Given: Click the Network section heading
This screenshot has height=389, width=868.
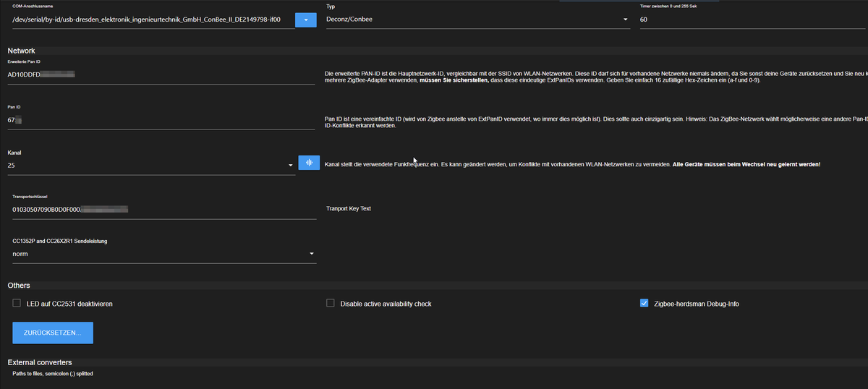Looking at the screenshot, I should coord(22,51).
